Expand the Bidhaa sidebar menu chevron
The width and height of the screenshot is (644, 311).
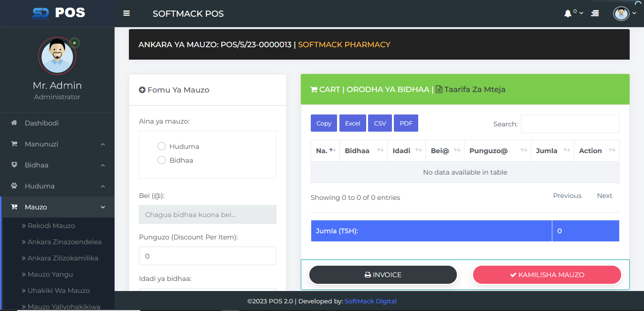coord(103,165)
